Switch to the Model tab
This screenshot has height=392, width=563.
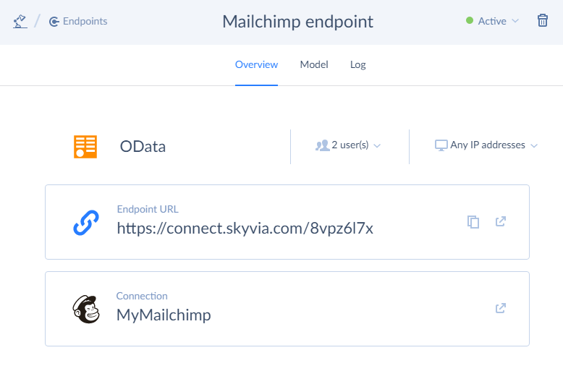(x=314, y=64)
